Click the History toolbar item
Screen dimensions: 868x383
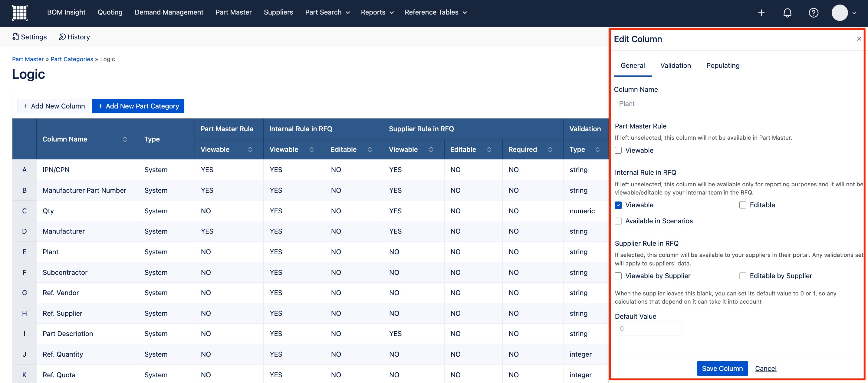(74, 37)
